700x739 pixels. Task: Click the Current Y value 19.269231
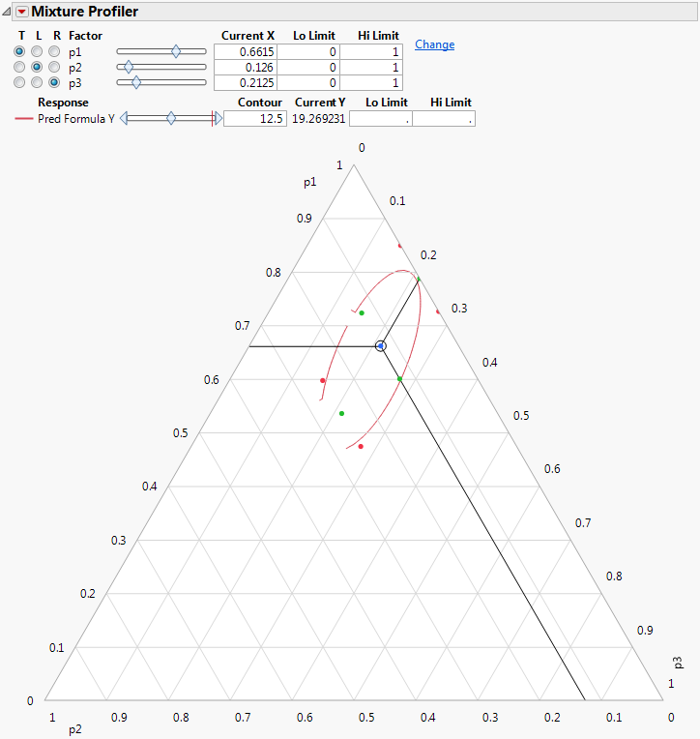[318, 119]
